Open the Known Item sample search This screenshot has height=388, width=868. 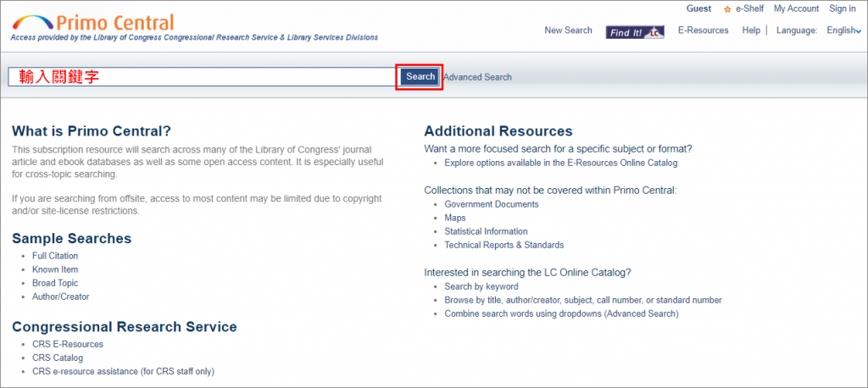(55, 269)
